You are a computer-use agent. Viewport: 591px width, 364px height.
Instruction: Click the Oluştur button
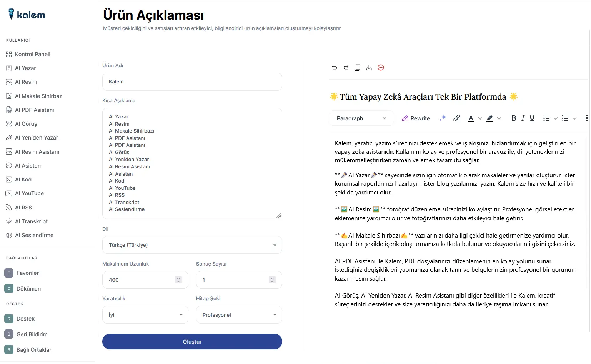(192, 342)
